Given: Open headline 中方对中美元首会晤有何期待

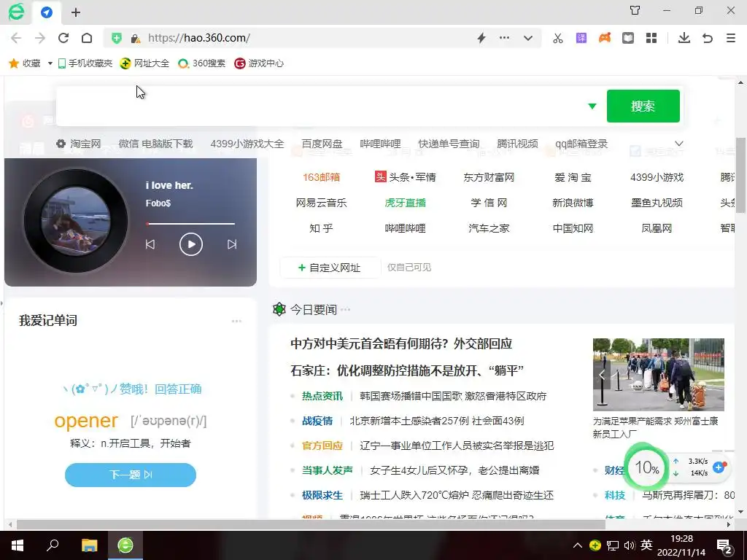Looking at the screenshot, I should pos(401,344).
